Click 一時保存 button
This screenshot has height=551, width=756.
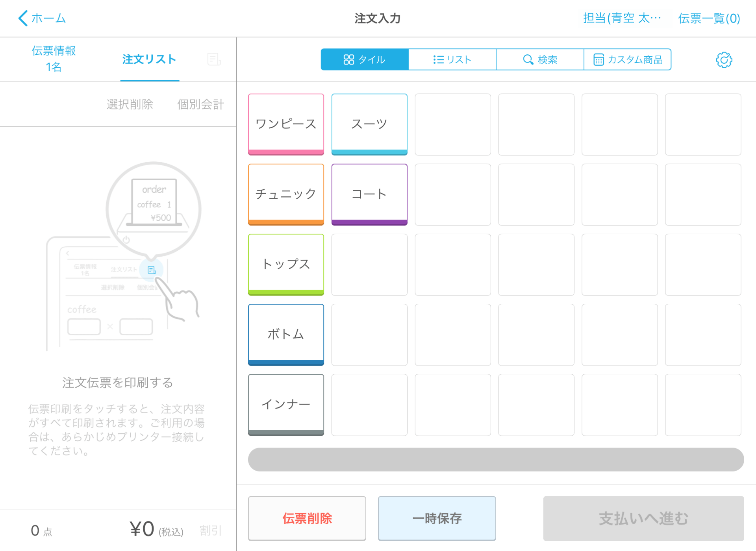click(x=437, y=518)
